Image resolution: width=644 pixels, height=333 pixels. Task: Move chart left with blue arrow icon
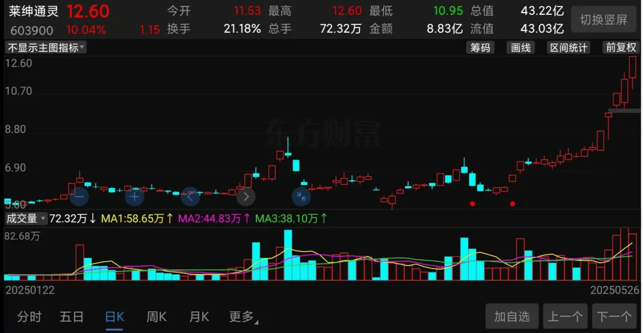click(x=190, y=196)
